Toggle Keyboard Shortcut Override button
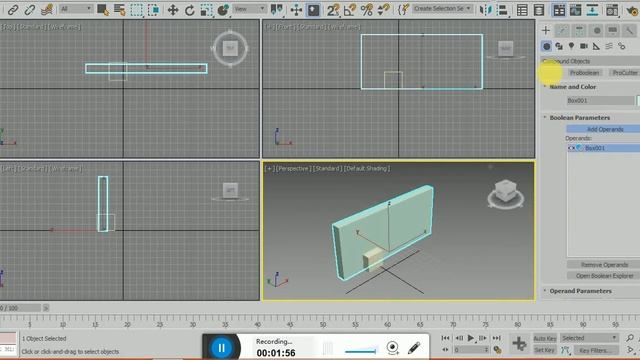640x360 pixels. (313, 10)
